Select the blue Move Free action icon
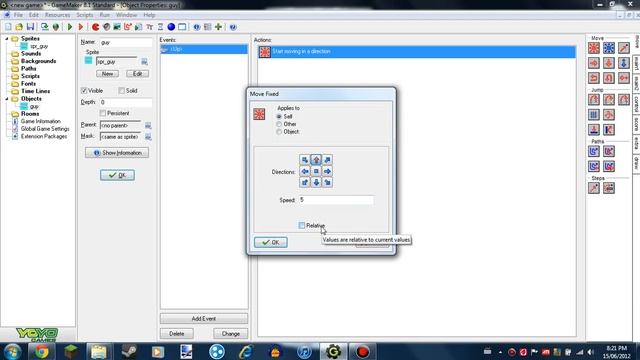The image size is (640, 360). click(x=609, y=48)
